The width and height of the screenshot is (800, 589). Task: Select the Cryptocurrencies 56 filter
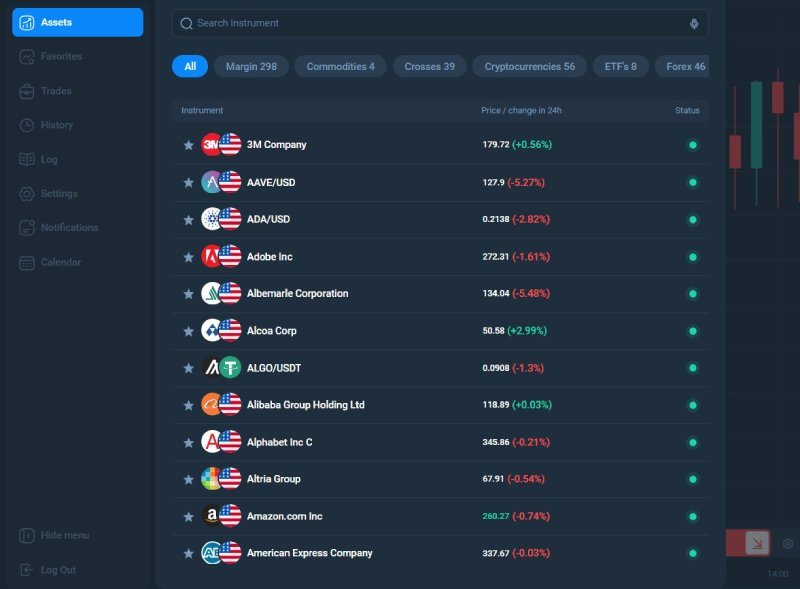(x=530, y=66)
